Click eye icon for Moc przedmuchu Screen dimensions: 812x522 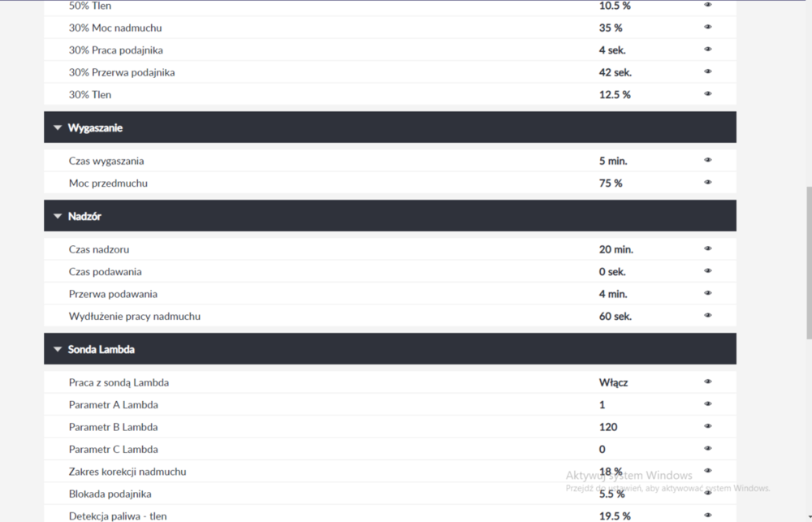[x=708, y=182]
